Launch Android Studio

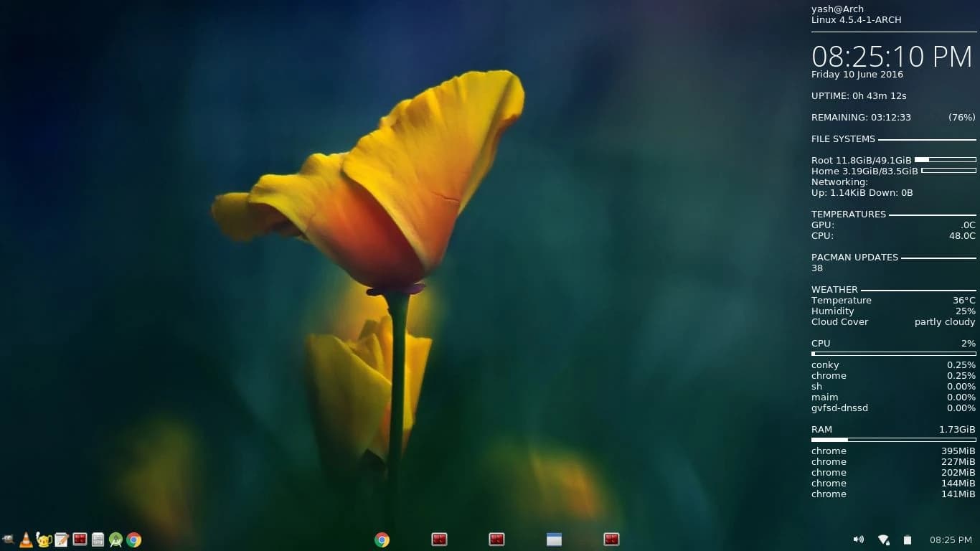point(116,540)
